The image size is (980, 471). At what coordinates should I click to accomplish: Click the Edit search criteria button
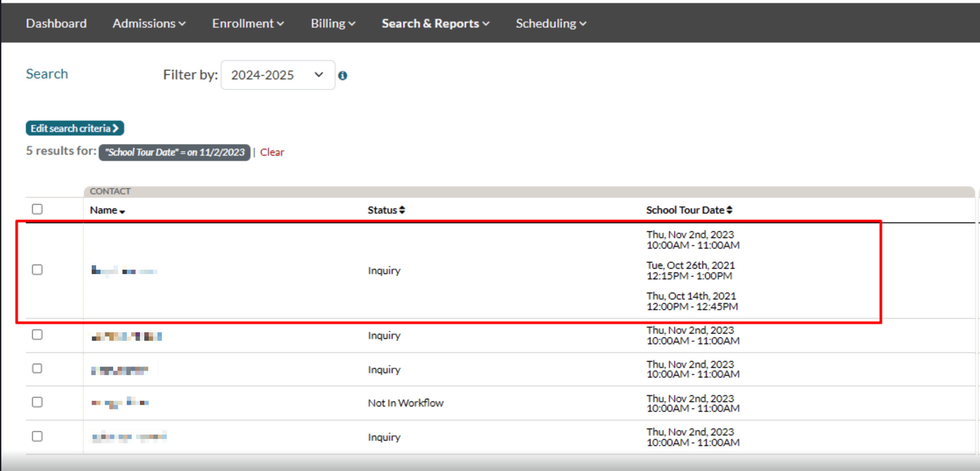point(75,128)
